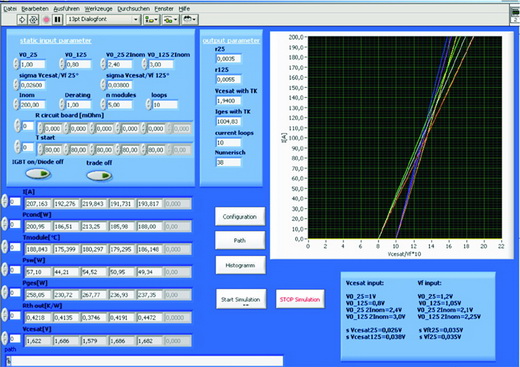This screenshot has height=367, width=520.
Task: Click the V0_125 input field
Action: pos(78,64)
